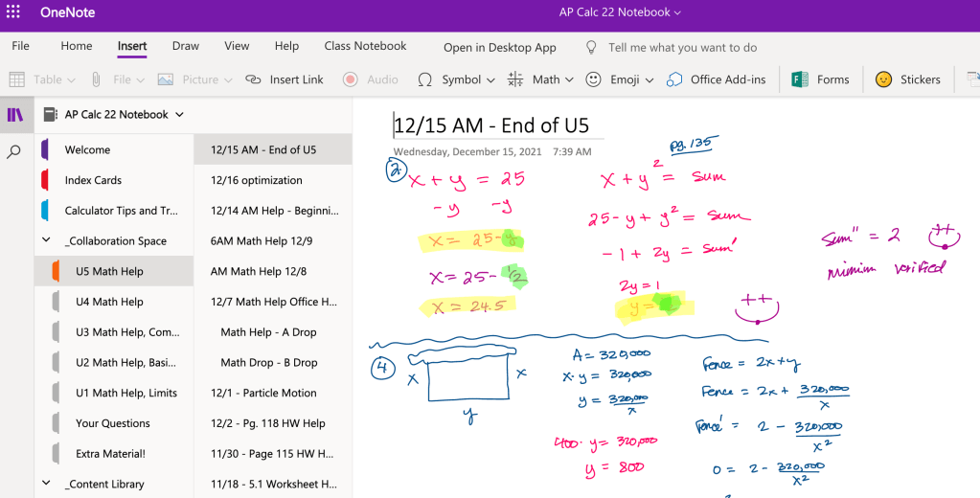The height and width of the screenshot is (498, 980).
Task: Open the app launcher waffle icon
Action: pyautogui.click(x=14, y=13)
